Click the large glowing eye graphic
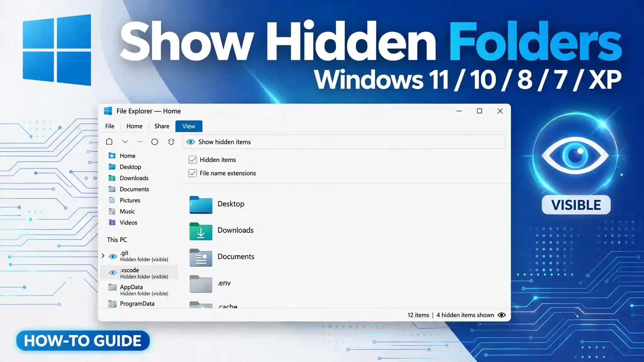 [x=575, y=155]
